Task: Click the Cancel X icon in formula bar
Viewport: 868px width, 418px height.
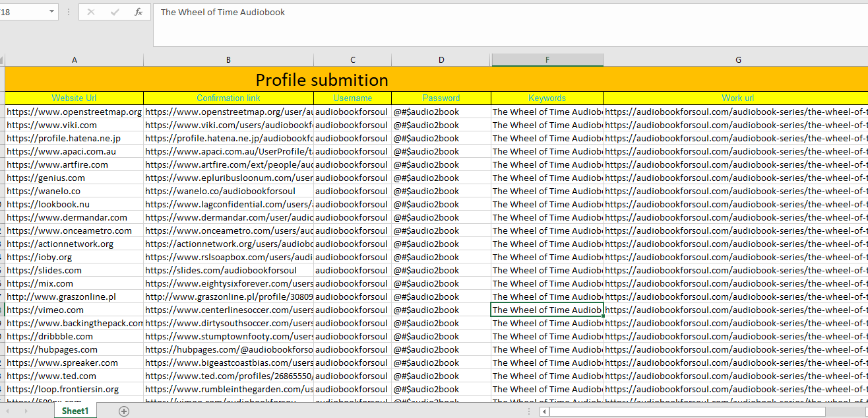Action: (91, 12)
